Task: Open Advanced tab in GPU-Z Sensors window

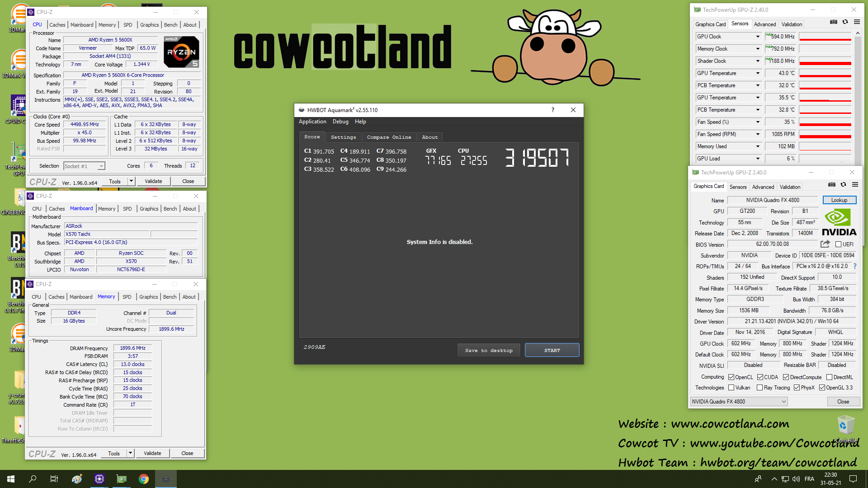Action: click(764, 24)
